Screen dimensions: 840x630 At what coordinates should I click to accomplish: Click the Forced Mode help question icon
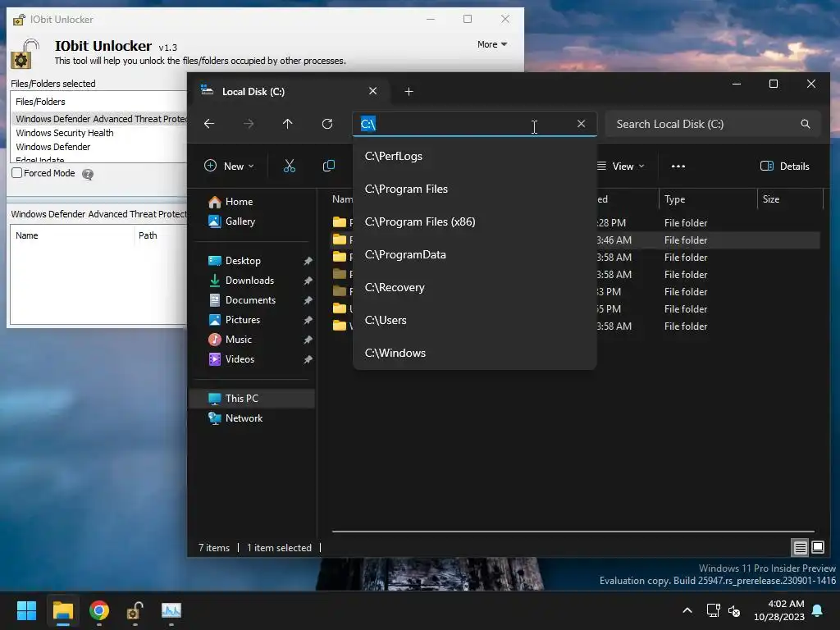(88, 174)
